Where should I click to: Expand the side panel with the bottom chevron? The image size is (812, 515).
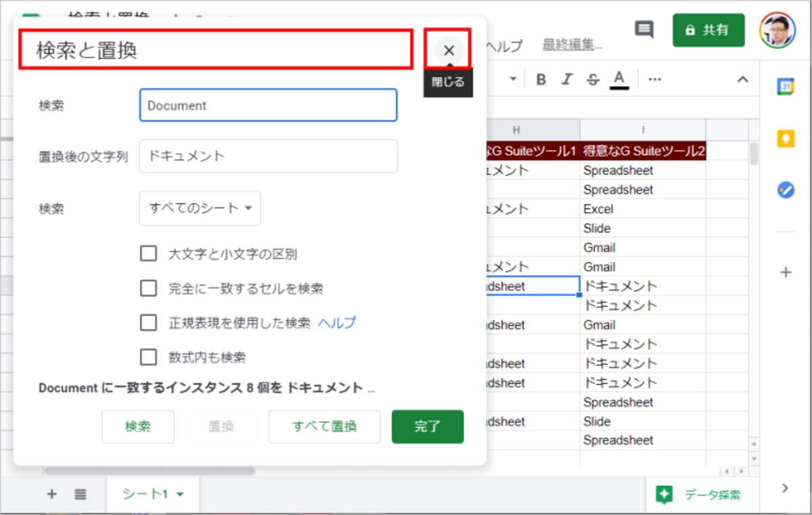[x=785, y=487]
